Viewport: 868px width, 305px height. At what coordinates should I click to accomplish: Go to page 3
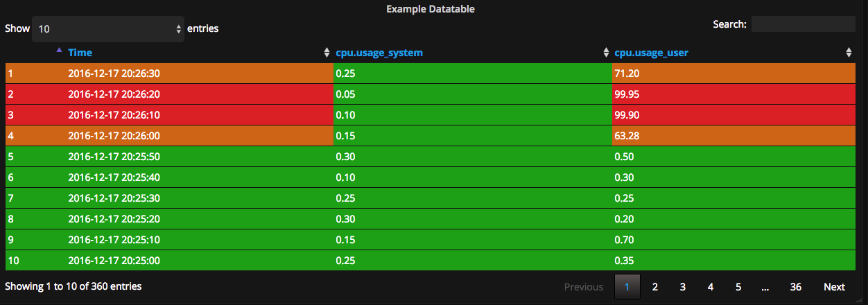tap(683, 287)
